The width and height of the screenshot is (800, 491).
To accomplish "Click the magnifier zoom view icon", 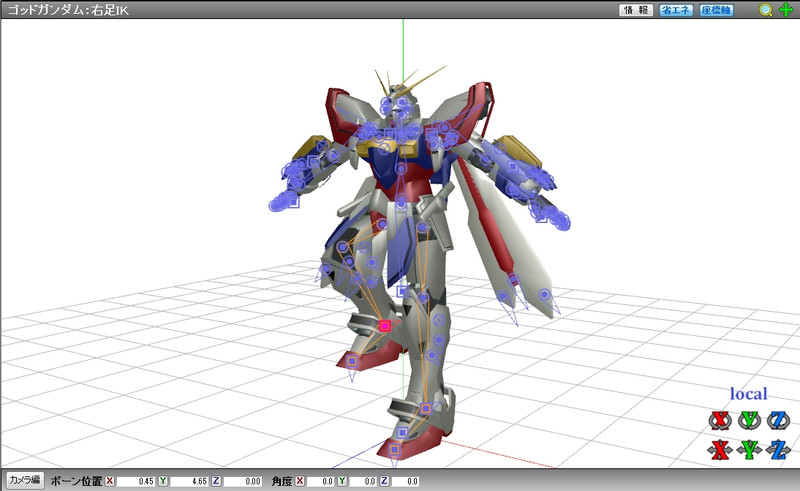I will point(765,10).
